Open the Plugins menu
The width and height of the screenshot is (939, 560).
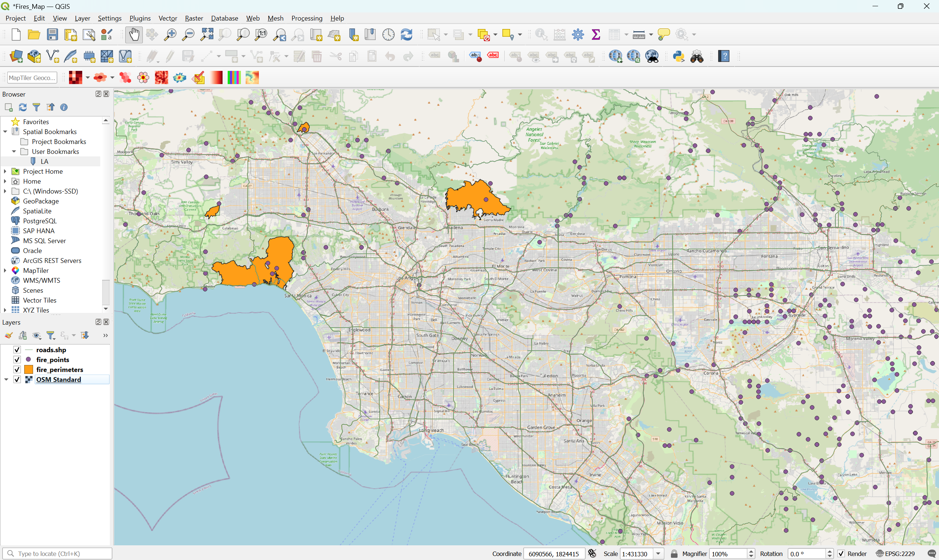pos(140,18)
